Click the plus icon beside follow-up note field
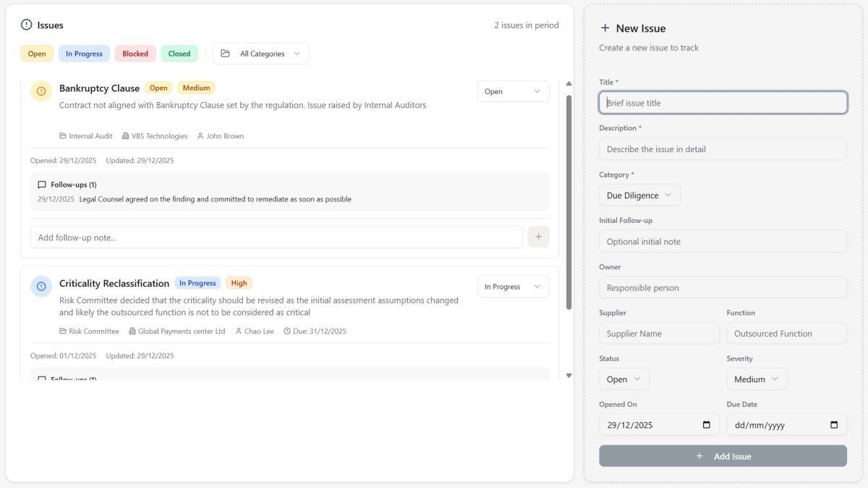Viewport: 868px width, 488px height. pyautogui.click(x=538, y=237)
